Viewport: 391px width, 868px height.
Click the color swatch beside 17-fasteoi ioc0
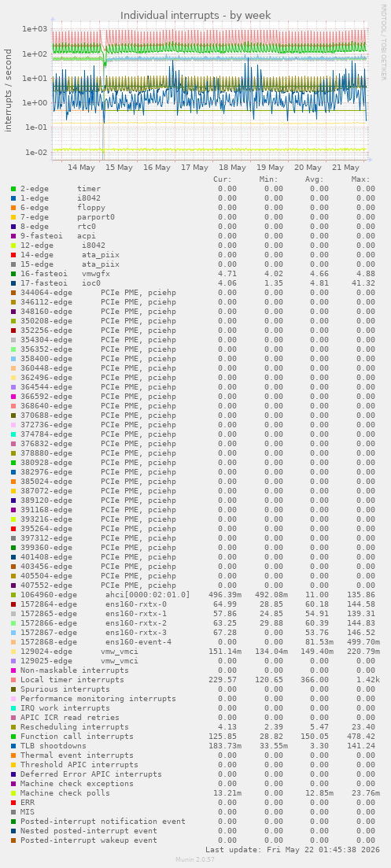click(13, 283)
